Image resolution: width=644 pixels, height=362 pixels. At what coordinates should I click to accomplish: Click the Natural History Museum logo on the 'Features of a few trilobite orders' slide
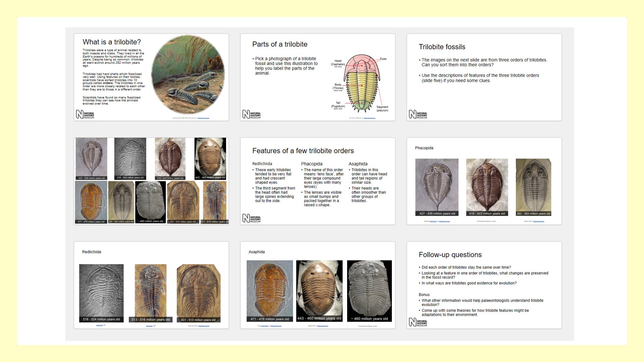pos(252,219)
